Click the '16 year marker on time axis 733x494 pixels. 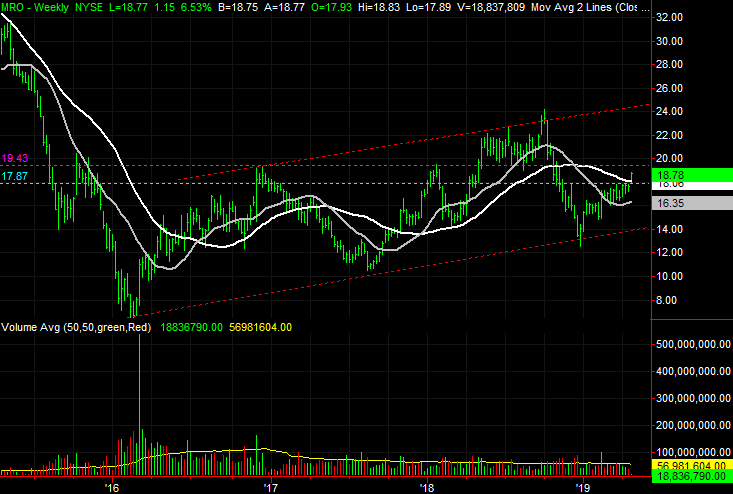pyautogui.click(x=112, y=488)
